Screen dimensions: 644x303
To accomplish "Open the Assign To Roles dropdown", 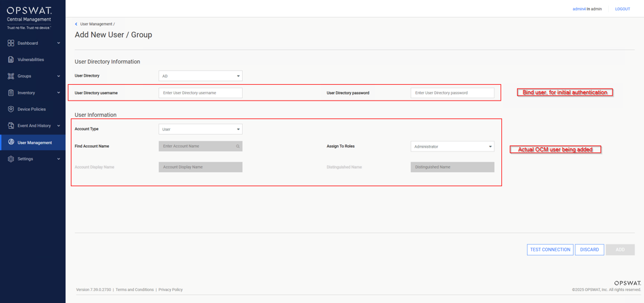I will click(x=453, y=146).
